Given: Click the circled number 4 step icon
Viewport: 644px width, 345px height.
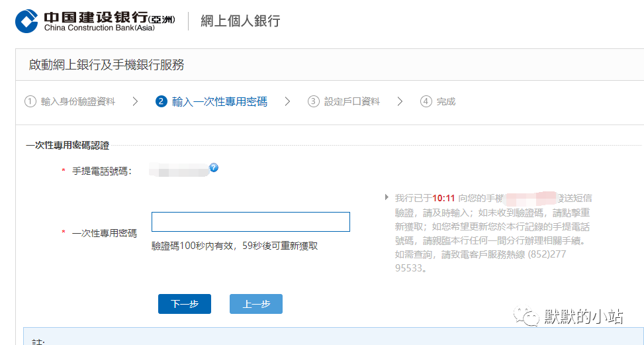Looking at the screenshot, I should (x=426, y=101).
